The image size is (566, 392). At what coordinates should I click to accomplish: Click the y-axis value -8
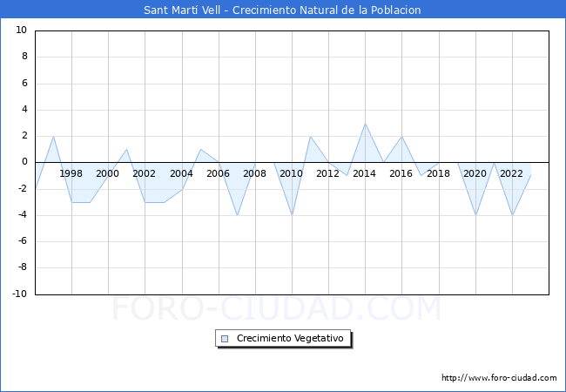tap(23, 267)
